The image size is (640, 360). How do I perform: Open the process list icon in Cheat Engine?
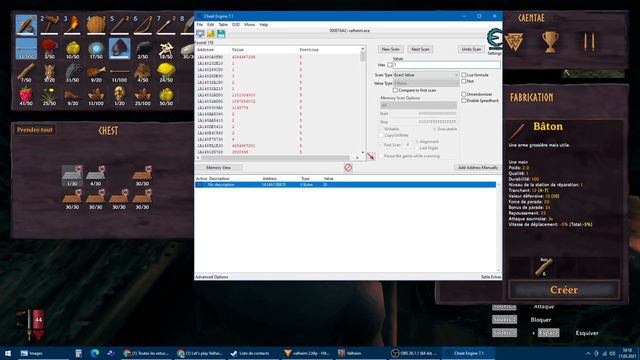pyautogui.click(x=200, y=34)
